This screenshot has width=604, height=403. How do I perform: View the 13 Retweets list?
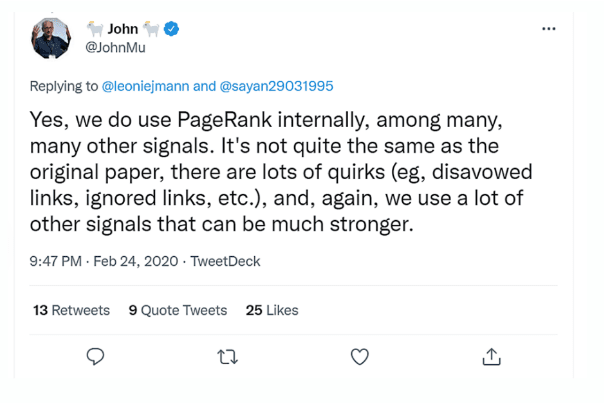[x=71, y=310]
